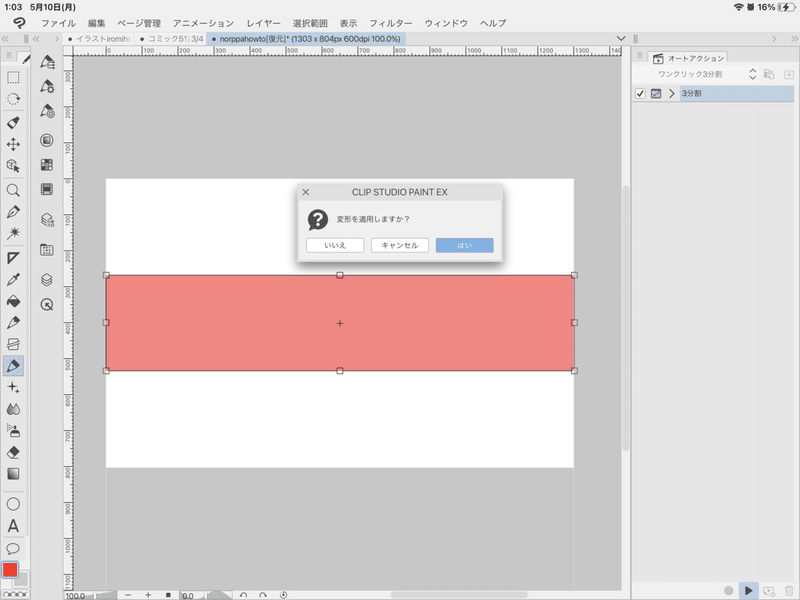Open the Sub Tool palette icon
The width and height of the screenshot is (800, 600).
tap(47, 63)
